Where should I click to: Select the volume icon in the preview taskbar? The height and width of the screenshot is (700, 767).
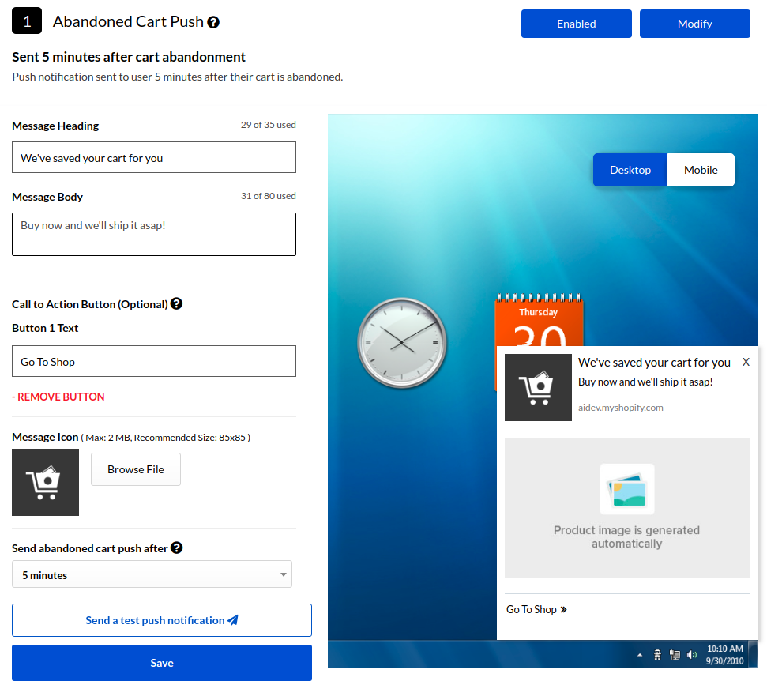(x=692, y=654)
